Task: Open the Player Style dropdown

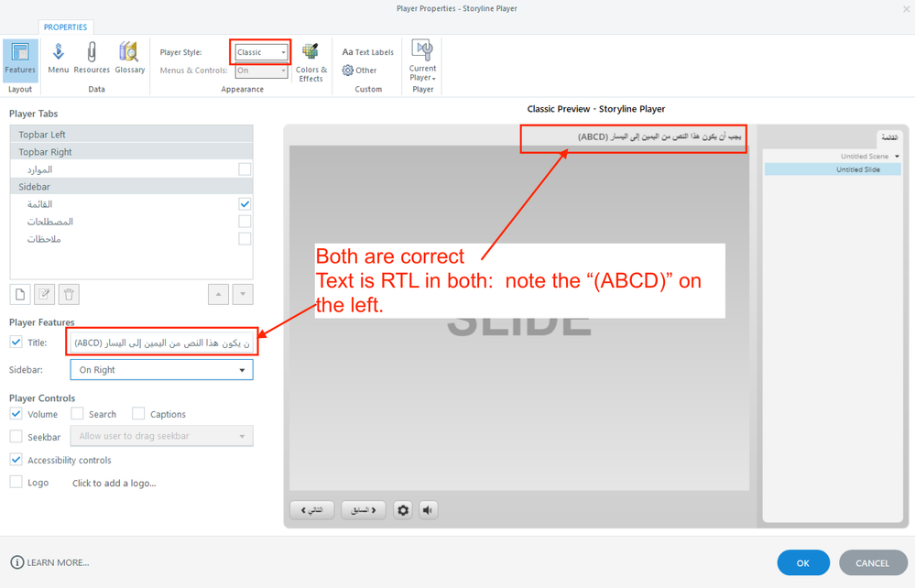Action: 261,52
